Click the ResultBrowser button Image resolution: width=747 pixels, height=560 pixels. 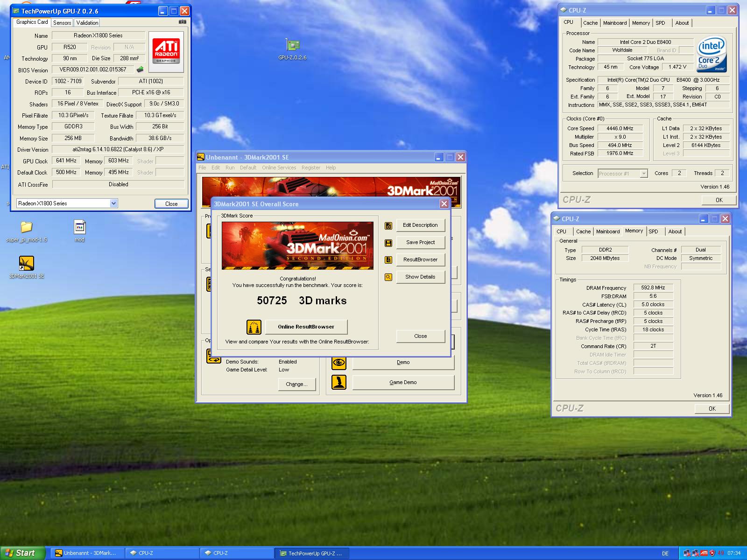click(420, 259)
